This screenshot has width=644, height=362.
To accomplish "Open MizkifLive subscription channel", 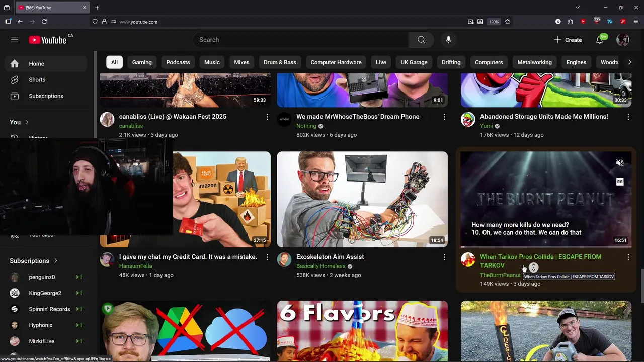I will point(46,341).
